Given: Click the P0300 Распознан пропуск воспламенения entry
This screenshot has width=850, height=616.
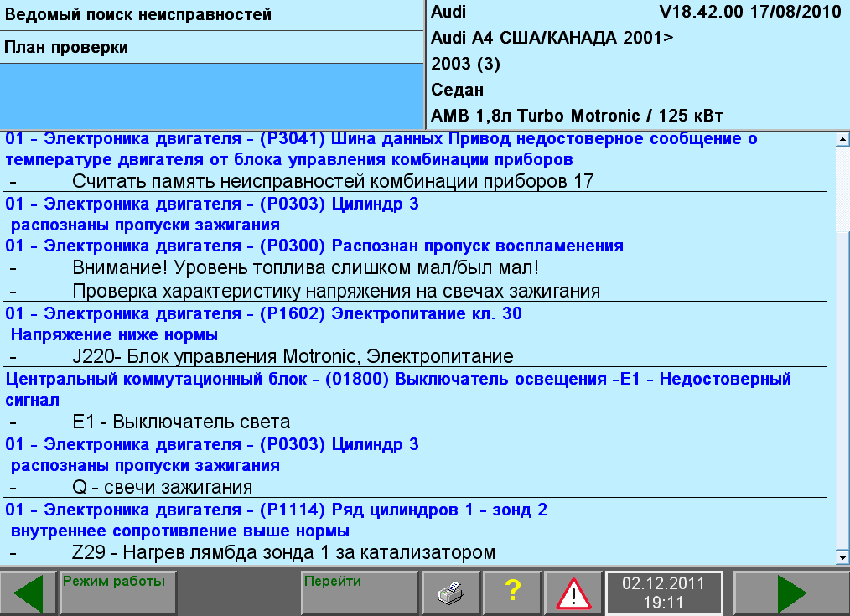Looking at the screenshot, I should coord(314,246).
